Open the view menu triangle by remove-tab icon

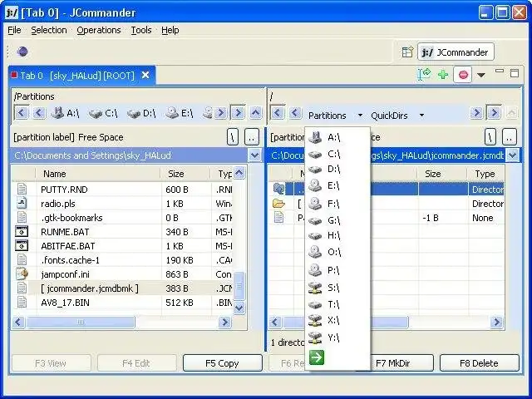pyautogui.click(x=481, y=75)
